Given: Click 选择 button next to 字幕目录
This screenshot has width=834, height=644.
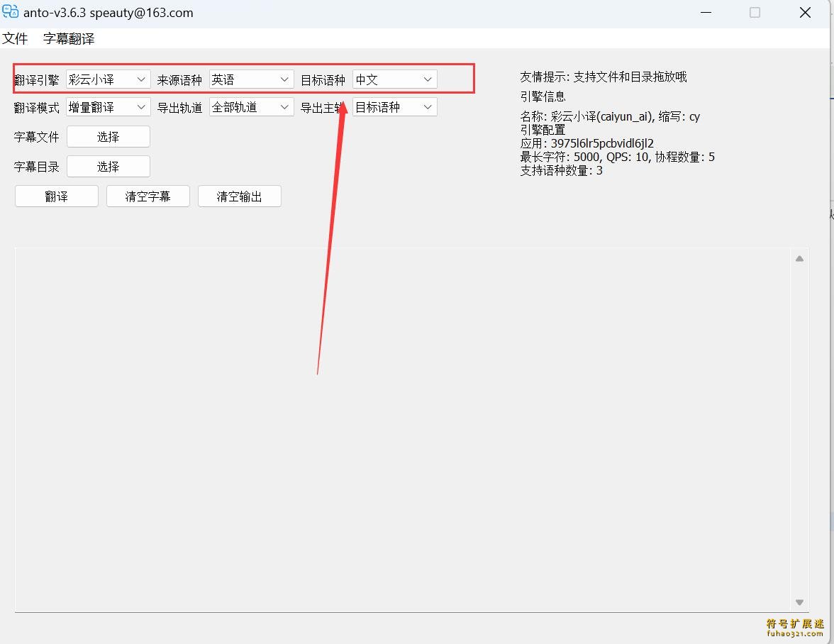Looking at the screenshot, I should click(108, 167).
